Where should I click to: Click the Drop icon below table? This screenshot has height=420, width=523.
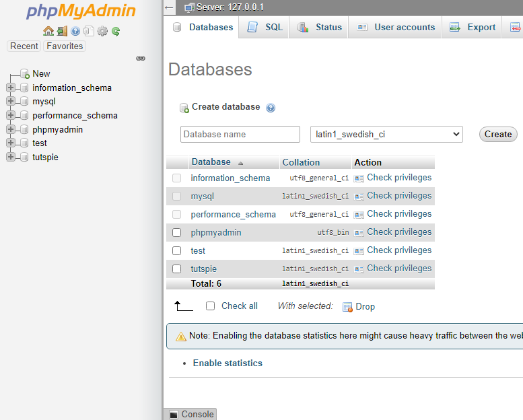coord(347,307)
